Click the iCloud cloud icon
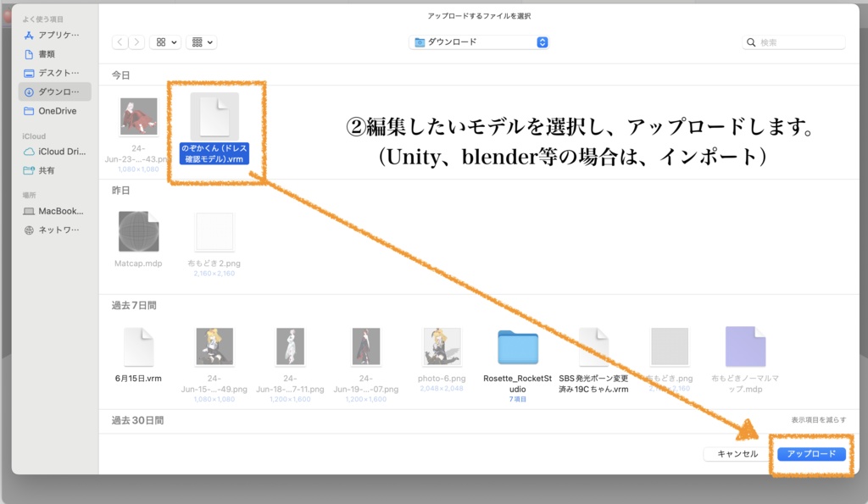This screenshot has height=504, width=868. [29, 152]
